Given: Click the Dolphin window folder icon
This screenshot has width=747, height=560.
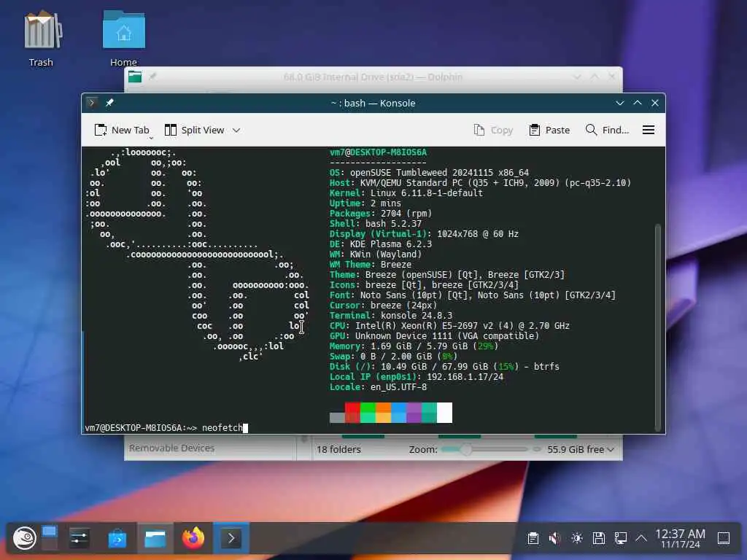Looking at the screenshot, I should click(135, 77).
